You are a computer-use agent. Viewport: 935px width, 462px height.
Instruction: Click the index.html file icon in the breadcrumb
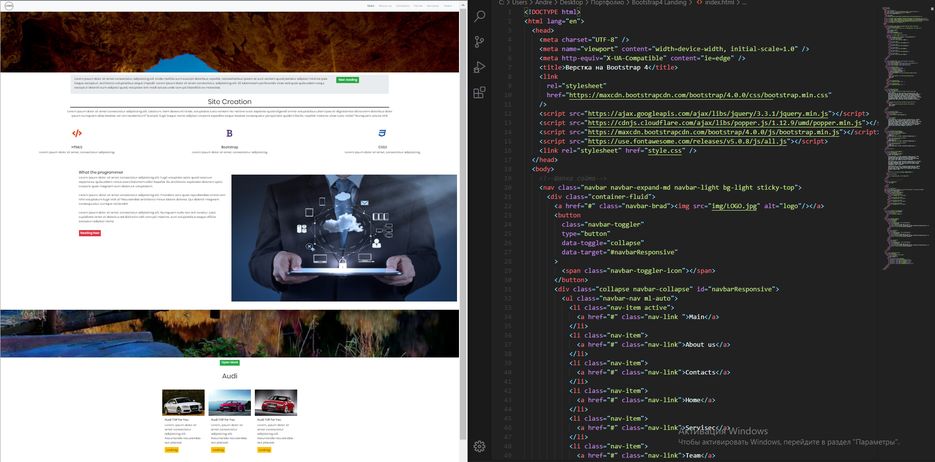pos(699,3)
